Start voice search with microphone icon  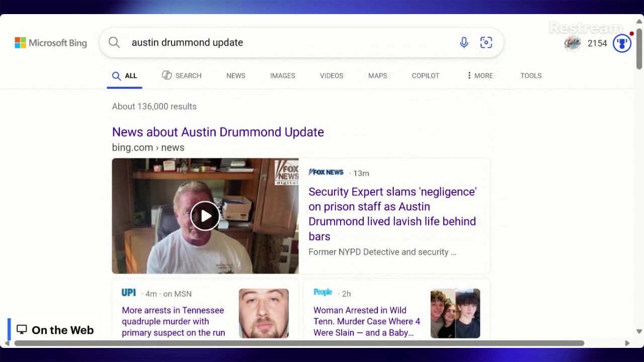coord(464,43)
